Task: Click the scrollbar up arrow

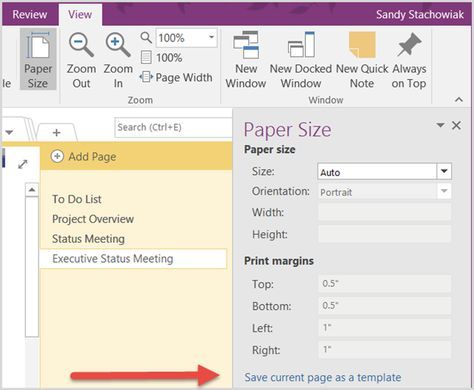Action: (x=32, y=190)
